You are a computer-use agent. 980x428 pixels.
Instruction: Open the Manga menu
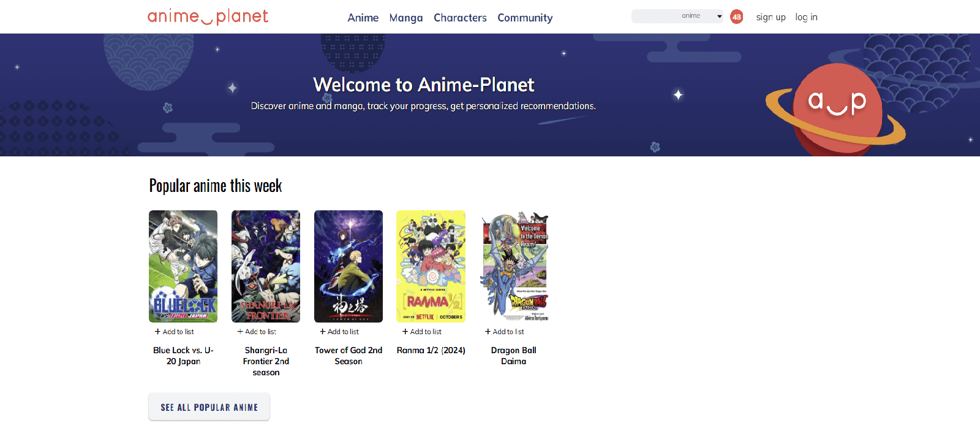(x=406, y=18)
